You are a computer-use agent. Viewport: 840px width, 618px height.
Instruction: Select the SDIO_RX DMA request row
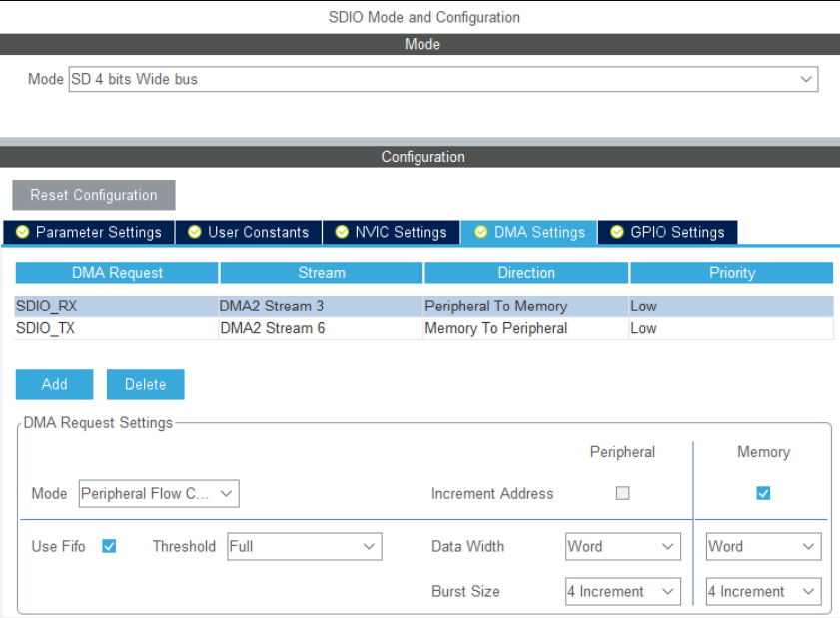pyautogui.click(x=117, y=307)
